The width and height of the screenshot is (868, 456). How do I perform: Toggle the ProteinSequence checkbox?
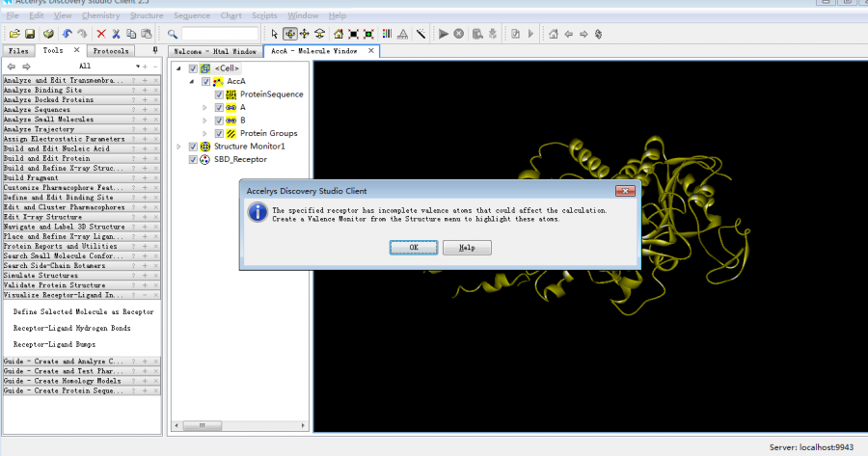[219, 94]
